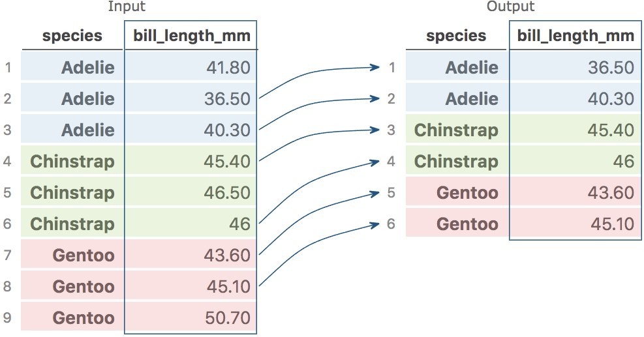Screen dimensions: 644x337
Task: Click the 46.50 bill length cell
Action: click(x=226, y=193)
